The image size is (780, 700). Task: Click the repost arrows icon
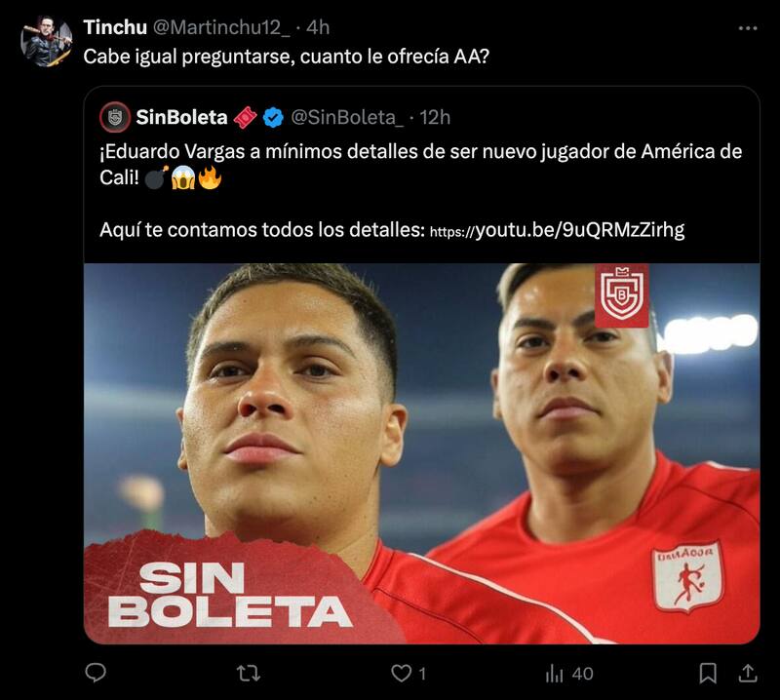click(x=250, y=673)
